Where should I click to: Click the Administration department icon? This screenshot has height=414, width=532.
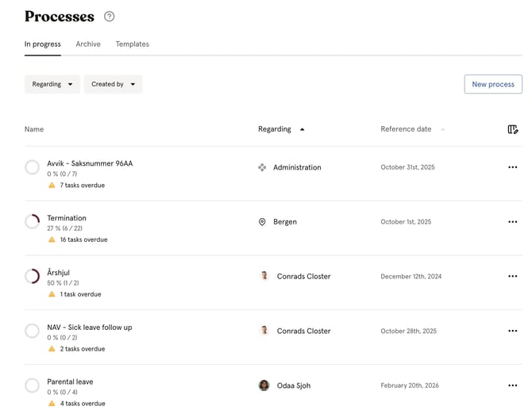click(x=262, y=167)
